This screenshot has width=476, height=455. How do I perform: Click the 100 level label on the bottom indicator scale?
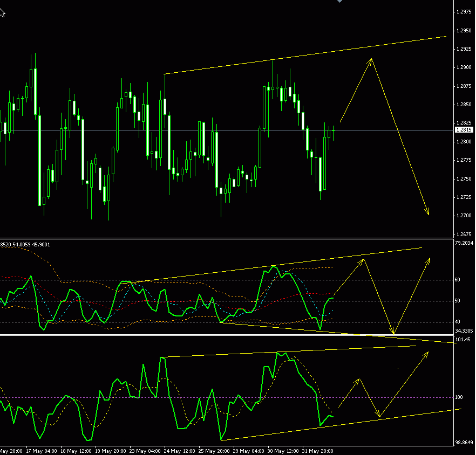459,396
